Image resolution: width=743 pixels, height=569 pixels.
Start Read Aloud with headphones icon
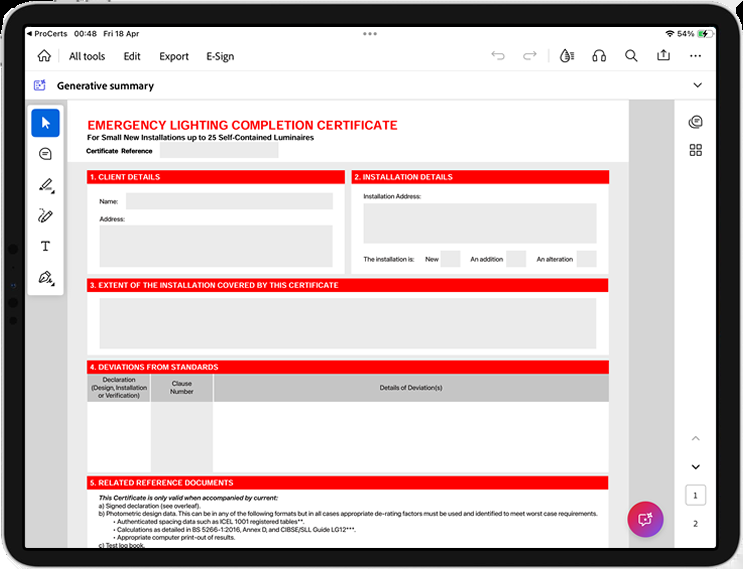coord(599,56)
